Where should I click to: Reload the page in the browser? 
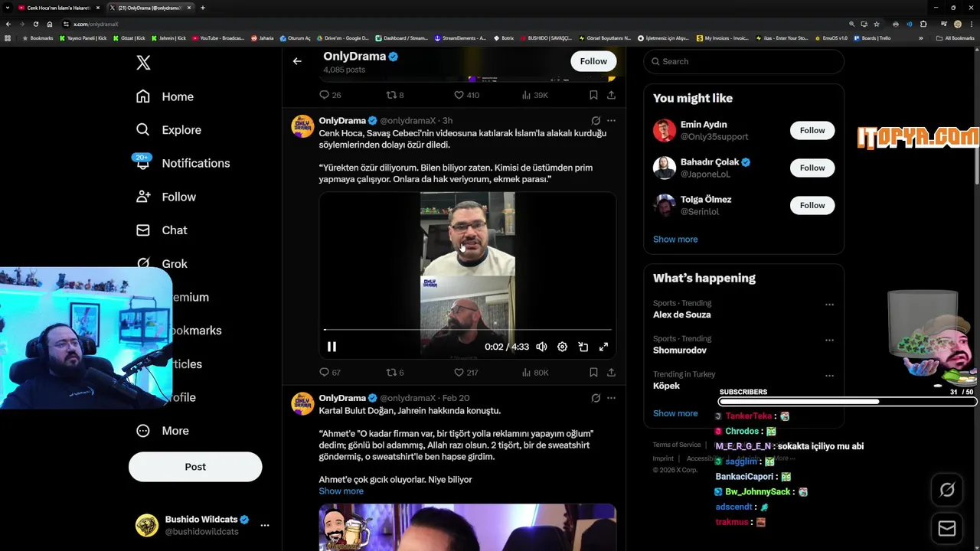35,24
